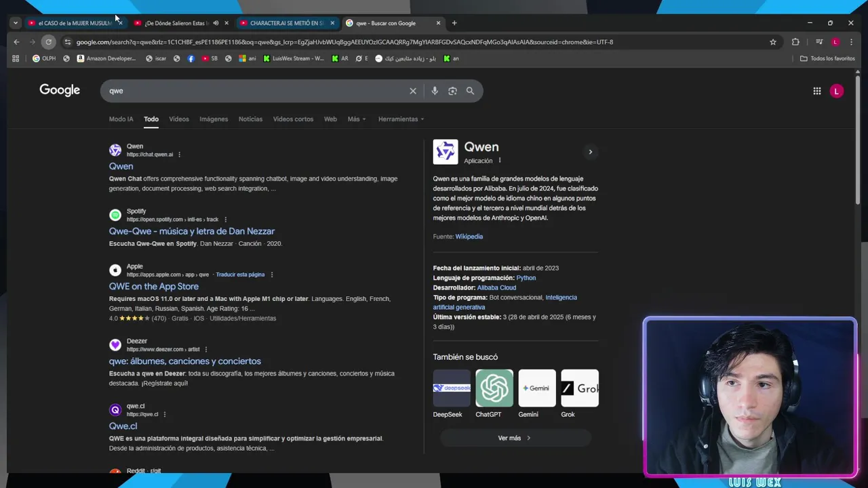Open the 'Qwen' search result
868x488 pixels.
coord(121,166)
